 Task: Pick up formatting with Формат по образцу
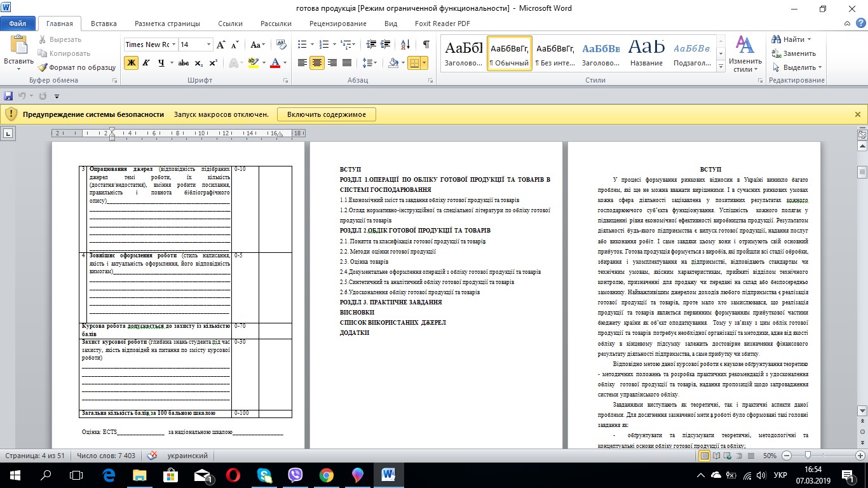tap(76, 67)
